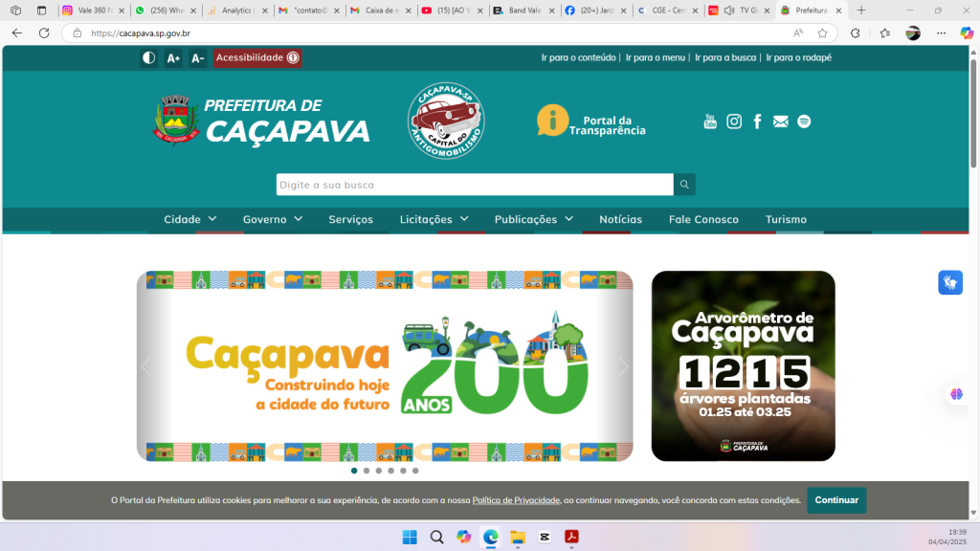Screen dimensions: 980x551
Task: Select the second carousel dot
Action: [367, 471]
